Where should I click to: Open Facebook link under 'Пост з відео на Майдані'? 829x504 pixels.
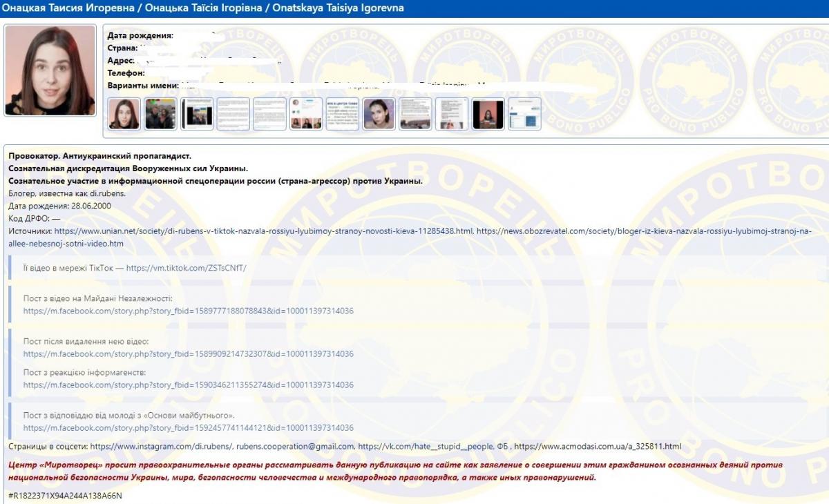tap(188, 311)
